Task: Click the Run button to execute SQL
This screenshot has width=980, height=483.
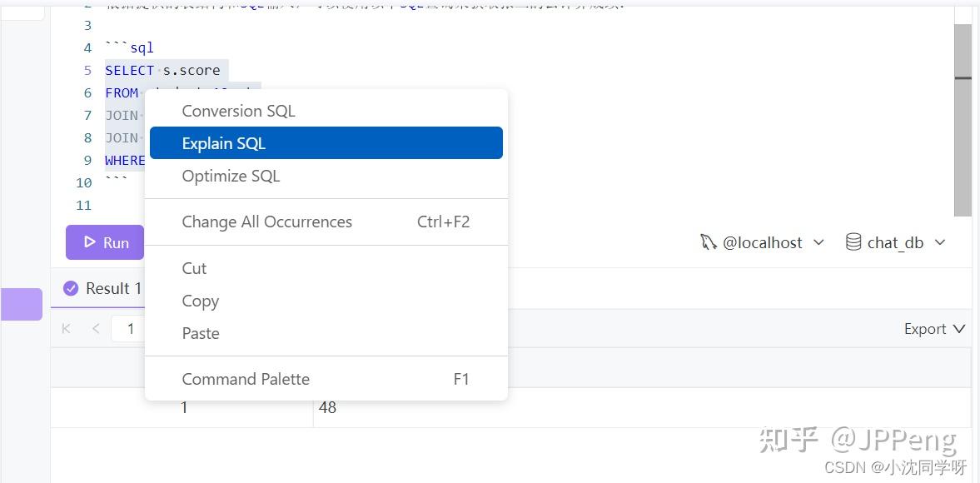Action: click(x=104, y=242)
